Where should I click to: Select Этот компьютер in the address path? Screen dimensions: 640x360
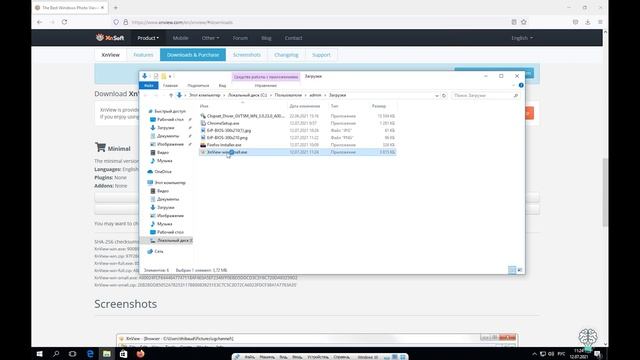[x=204, y=95]
